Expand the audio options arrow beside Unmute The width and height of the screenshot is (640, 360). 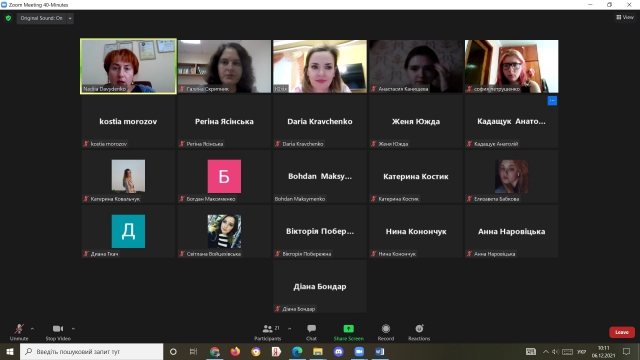pos(32,329)
